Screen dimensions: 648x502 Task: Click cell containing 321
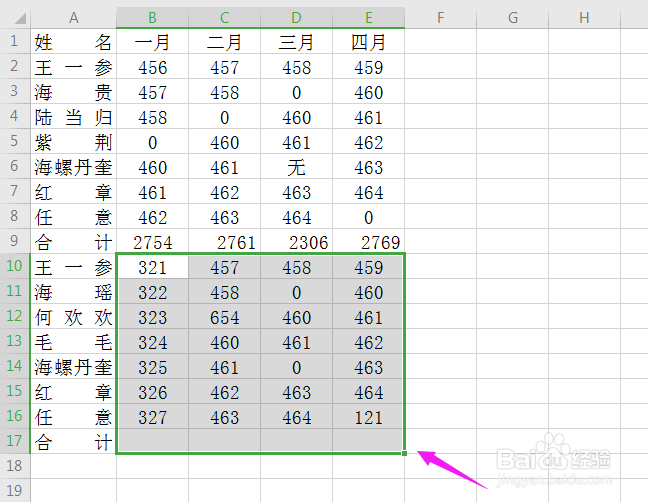(152, 267)
